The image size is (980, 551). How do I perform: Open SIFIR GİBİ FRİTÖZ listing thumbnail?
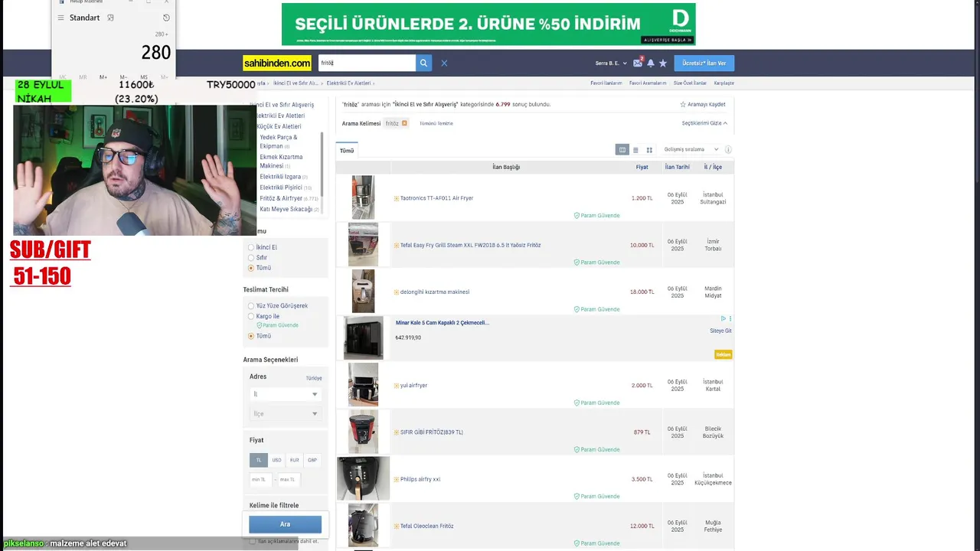pos(363,432)
